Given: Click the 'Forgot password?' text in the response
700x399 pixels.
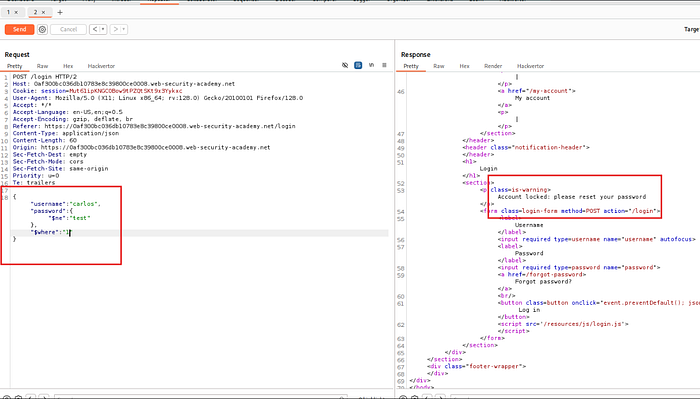Looking at the screenshot, I should click(x=543, y=282).
